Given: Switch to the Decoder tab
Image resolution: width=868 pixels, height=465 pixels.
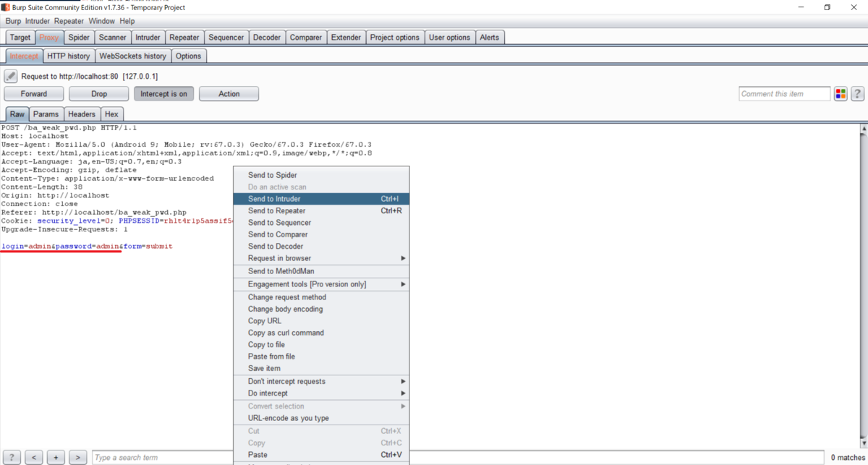Looking at the screenshot, I should [267, 38].
